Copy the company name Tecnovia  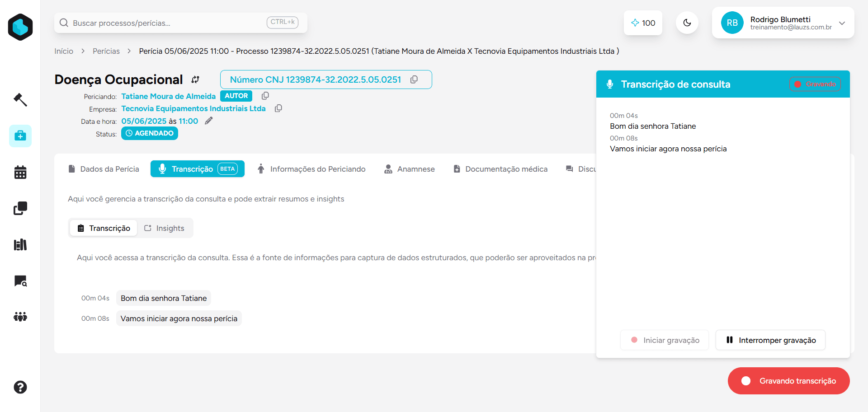[278, 108]
